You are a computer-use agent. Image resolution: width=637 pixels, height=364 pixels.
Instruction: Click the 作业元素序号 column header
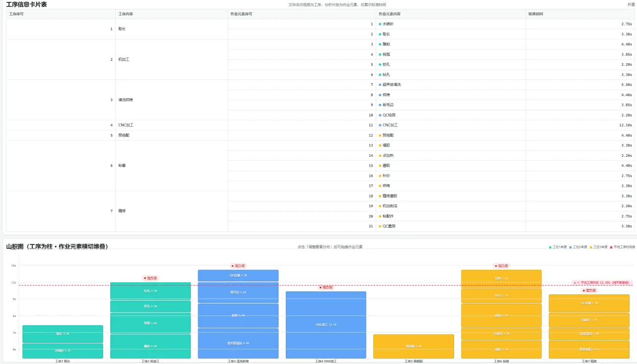pyautogui.click(x=302, y=14)
